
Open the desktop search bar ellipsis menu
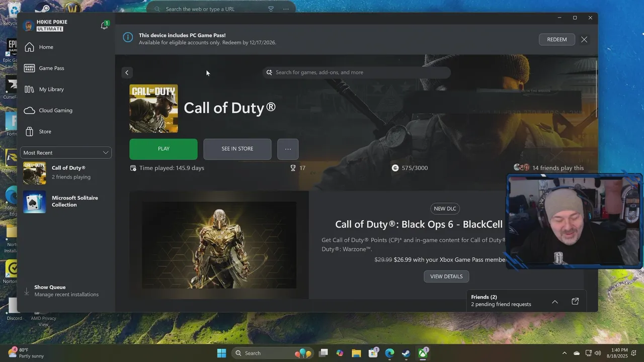(286, 9)
